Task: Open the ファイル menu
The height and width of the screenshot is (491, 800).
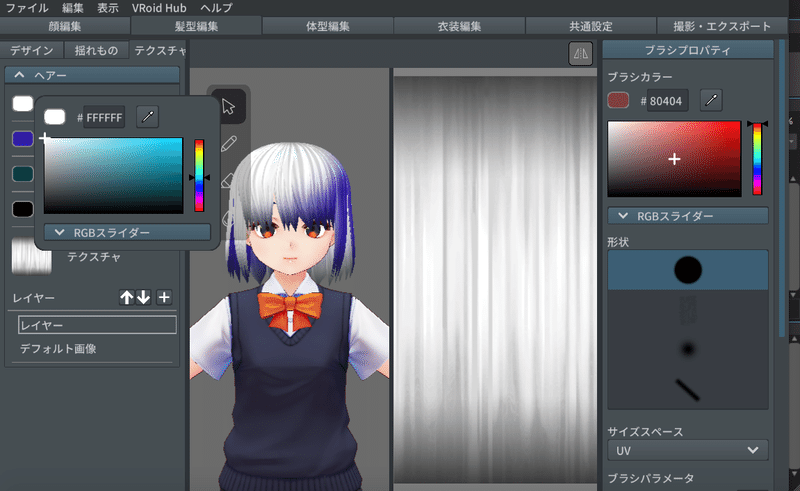Action: pyautogui.click(x=27, y=8)
